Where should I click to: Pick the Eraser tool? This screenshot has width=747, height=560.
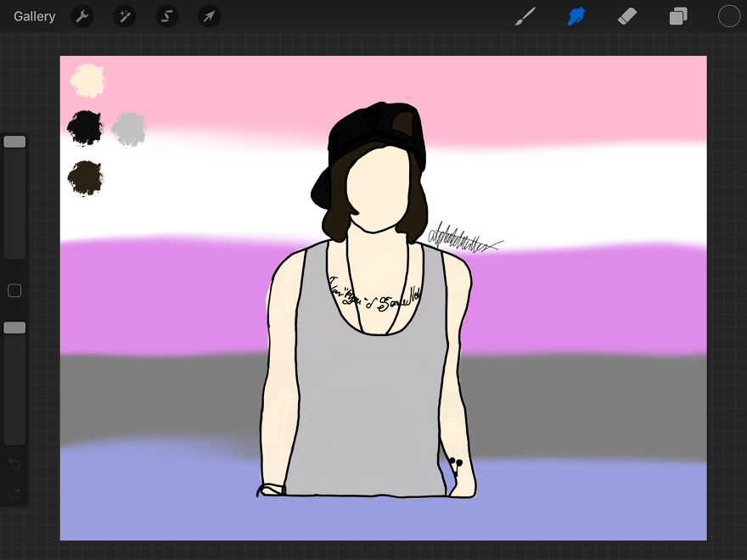point(627,15)
